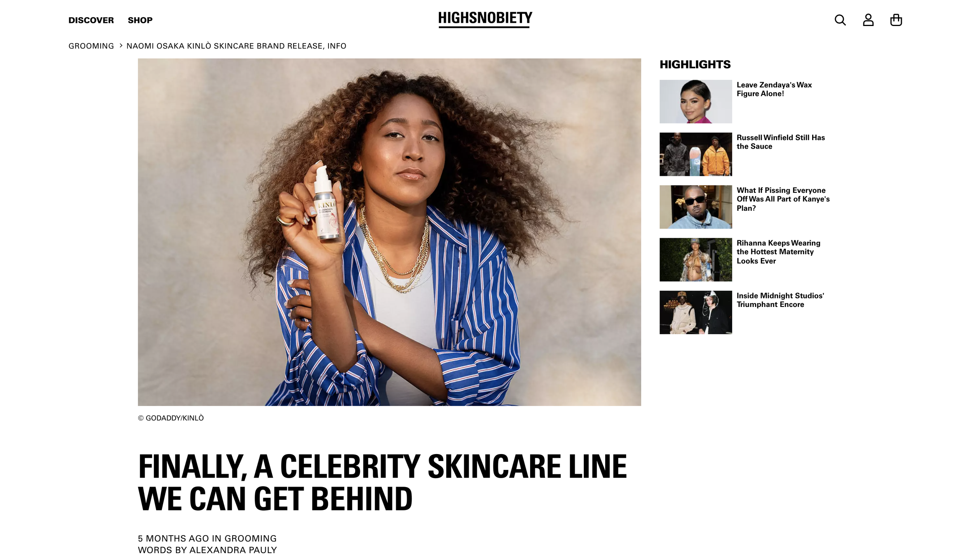Open the Rihanna maternity looks thumbnail
The width and height of the screenshot is (971, 560).
(x=696, y=260)
